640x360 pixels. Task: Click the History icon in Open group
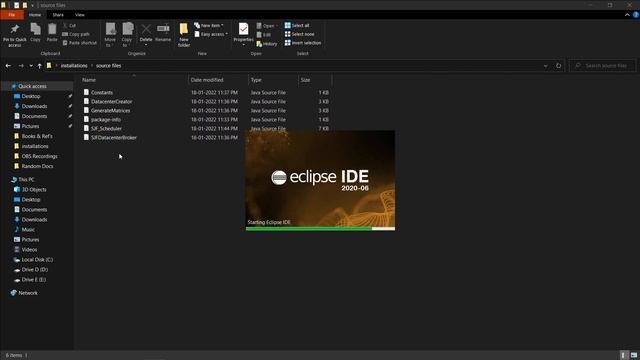click(x=267, y=44)
